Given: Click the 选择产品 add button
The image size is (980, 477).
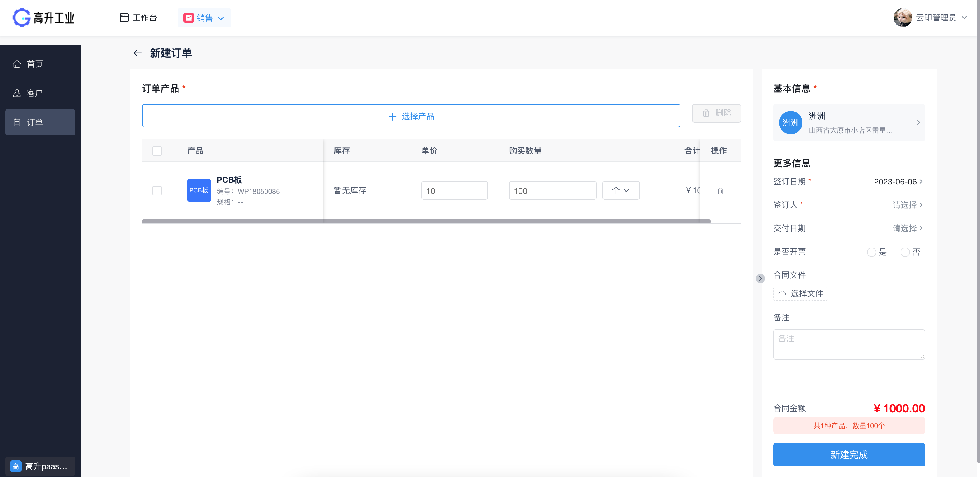Looking at the screenshot, I should point(411,116).
